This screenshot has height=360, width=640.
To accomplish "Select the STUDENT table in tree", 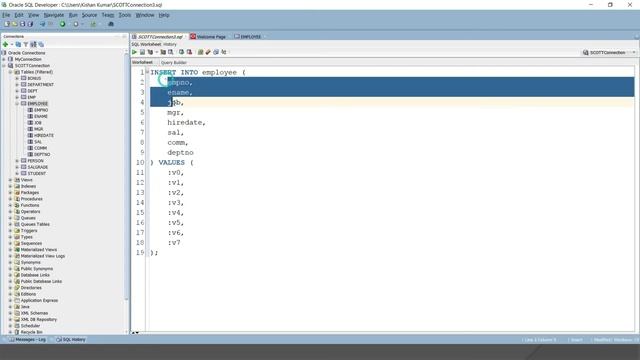I will tap(37, 173).
